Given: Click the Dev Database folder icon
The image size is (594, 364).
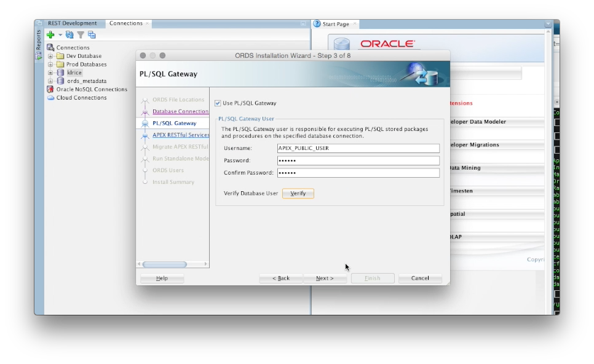Looking at the screenshot, I should point(60,56).
